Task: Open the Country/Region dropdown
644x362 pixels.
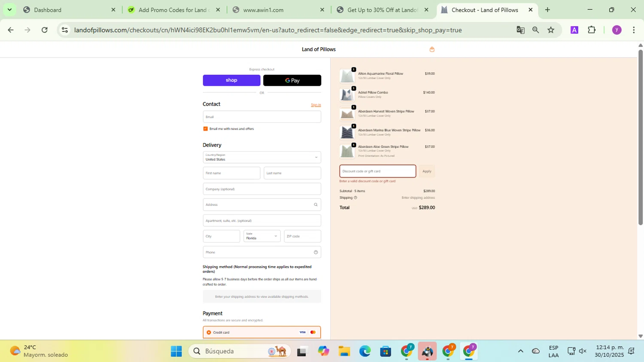Action: [262, 157]
